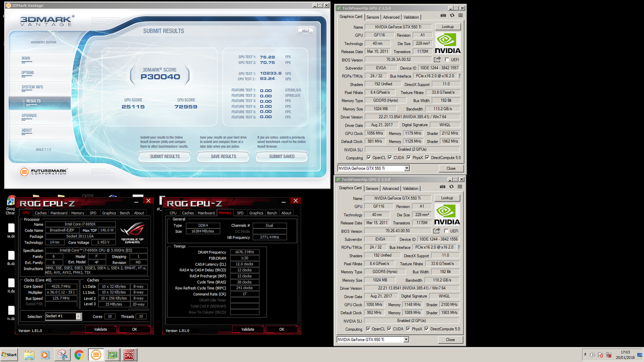Click the Show Desktop button beside the clock
The height and width of the screenshot is (362, 644).
pyautogui.click(x=640, y=355)
